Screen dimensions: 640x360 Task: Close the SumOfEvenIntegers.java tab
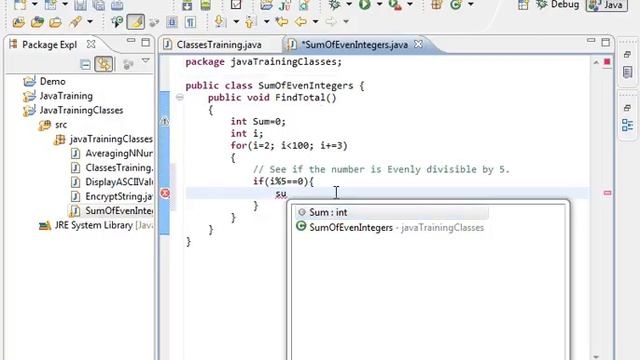click(x=418, y=44)
